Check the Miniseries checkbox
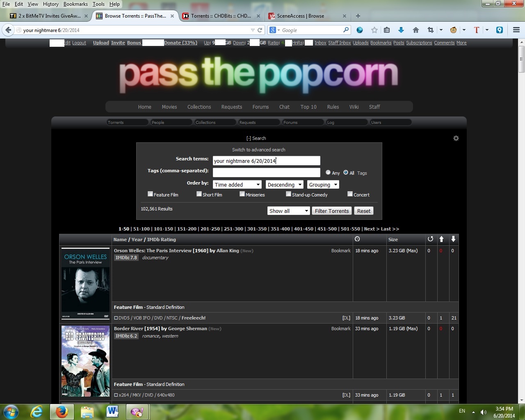525x420 pixels. tap(242, 194)
